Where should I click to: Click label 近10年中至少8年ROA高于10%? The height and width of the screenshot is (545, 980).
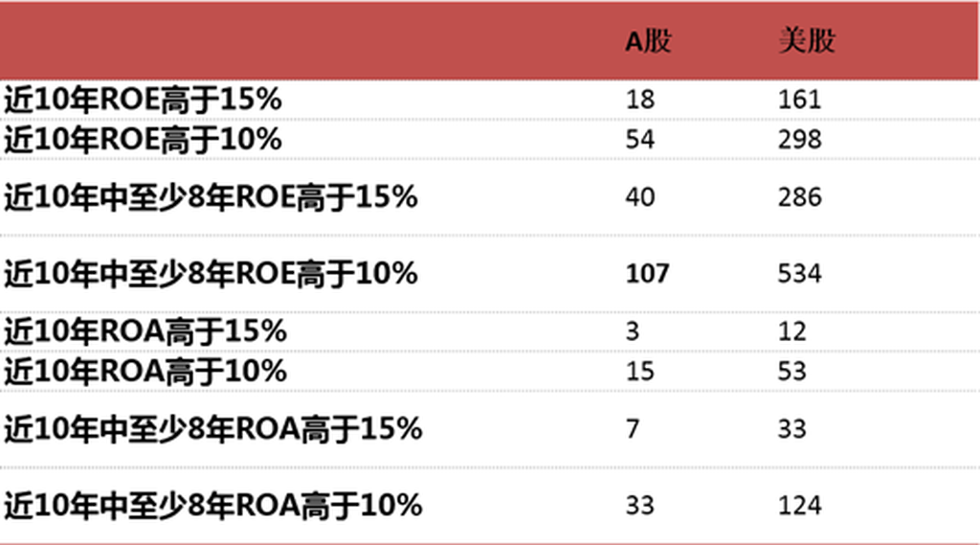(x=213, y=506)
